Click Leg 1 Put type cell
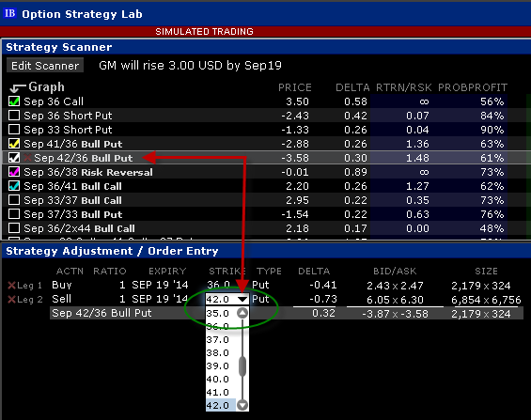 tap(260, 285)
